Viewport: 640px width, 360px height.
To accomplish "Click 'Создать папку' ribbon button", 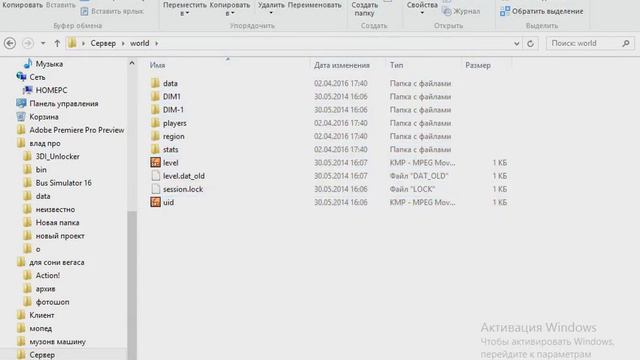I will (364, 9).
